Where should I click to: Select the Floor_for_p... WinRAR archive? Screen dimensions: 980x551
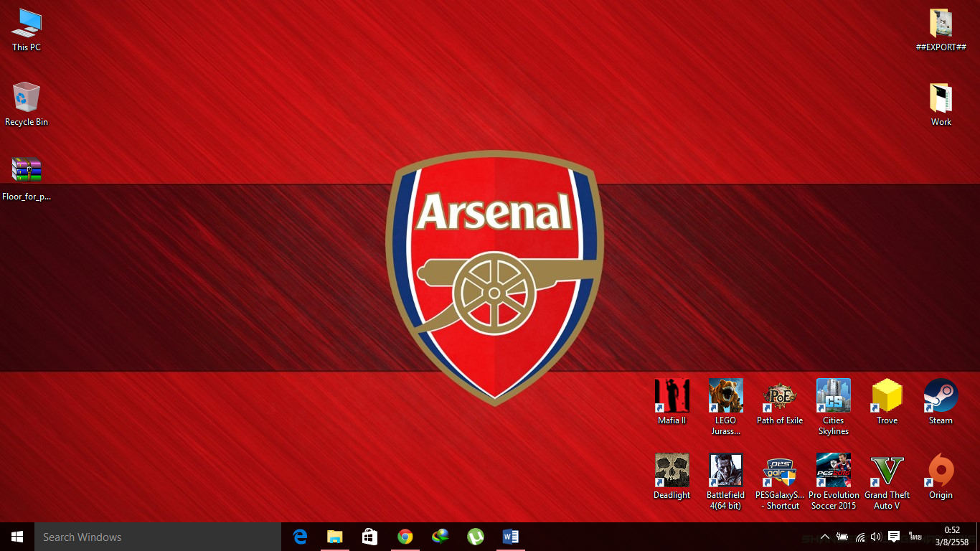(27, 179)
